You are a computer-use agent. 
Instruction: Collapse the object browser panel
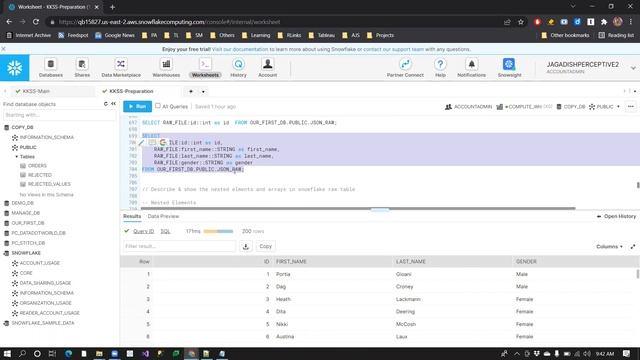pyautogui.click(x=113, y=104)
